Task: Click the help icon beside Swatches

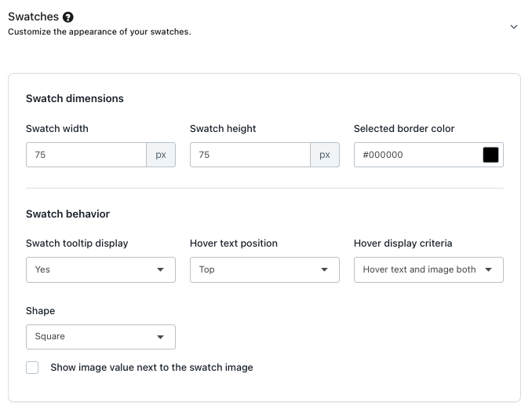Action: click(x=68, y=16)
